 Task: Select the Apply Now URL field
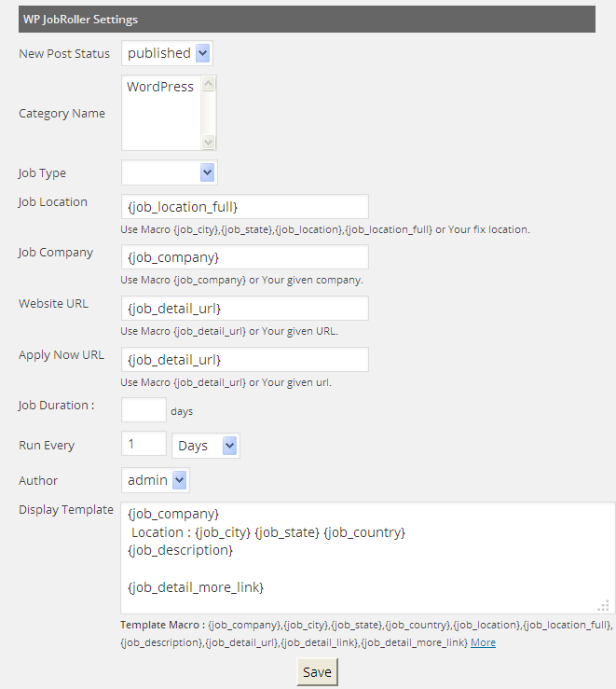coord(244,359)
